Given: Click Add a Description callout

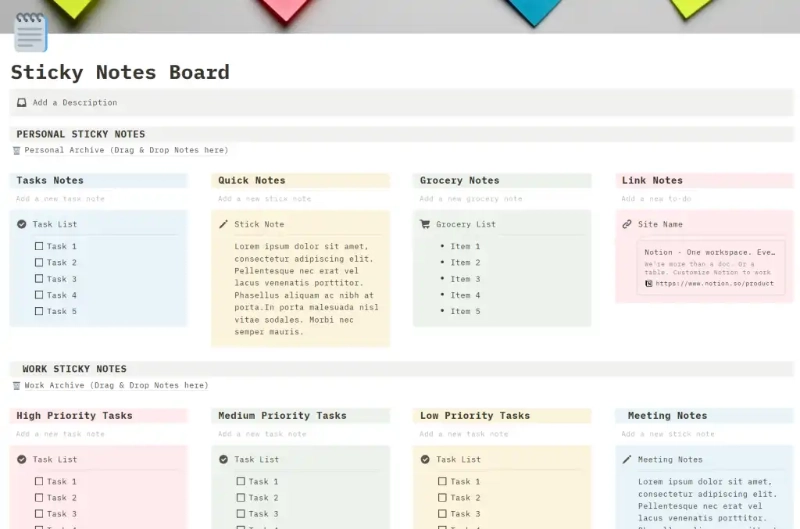Looking at the screenshot, I should point(401,103).
